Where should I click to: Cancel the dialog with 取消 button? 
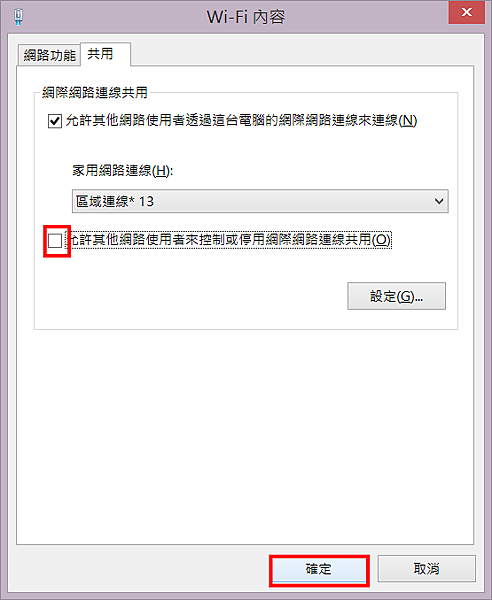pos(427,569)
